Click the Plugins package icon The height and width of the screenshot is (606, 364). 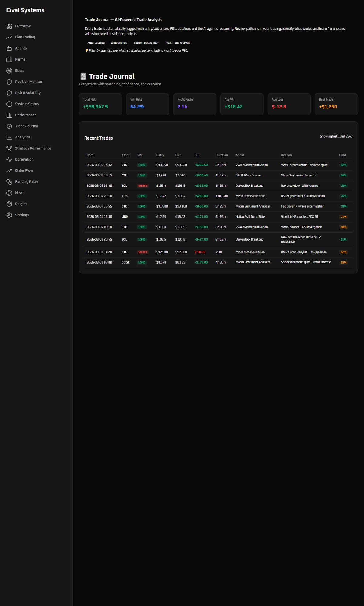point(9,204)
